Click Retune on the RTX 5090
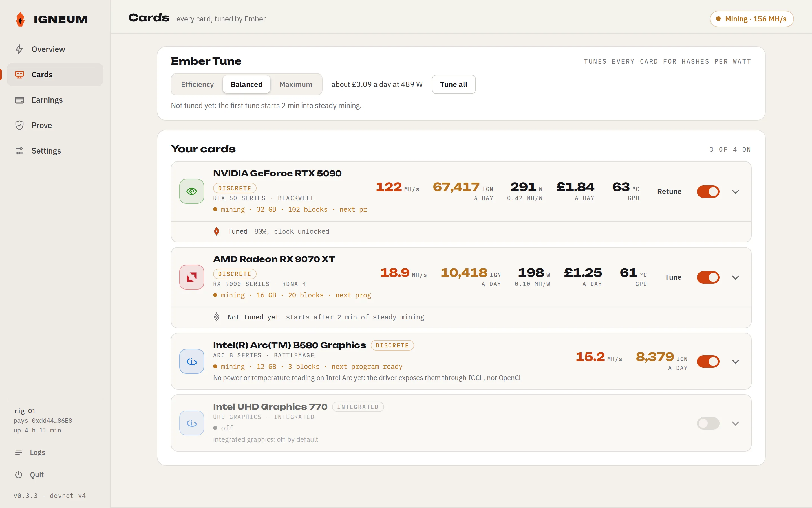Screen dimensions: 812x508 coord(669,192)
